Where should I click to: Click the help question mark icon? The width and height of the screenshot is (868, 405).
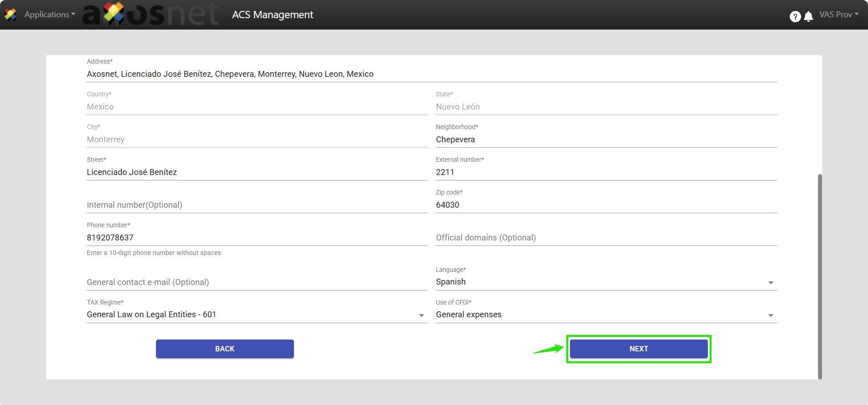coord(795,17)
